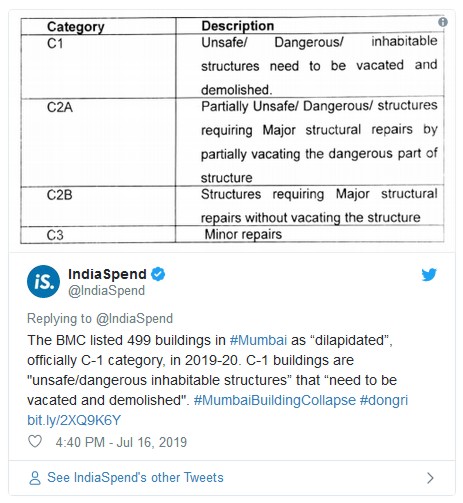The image size is (463, 503).
Task: Open the IndiaSpend display name
Action: [x=107, y=274]
